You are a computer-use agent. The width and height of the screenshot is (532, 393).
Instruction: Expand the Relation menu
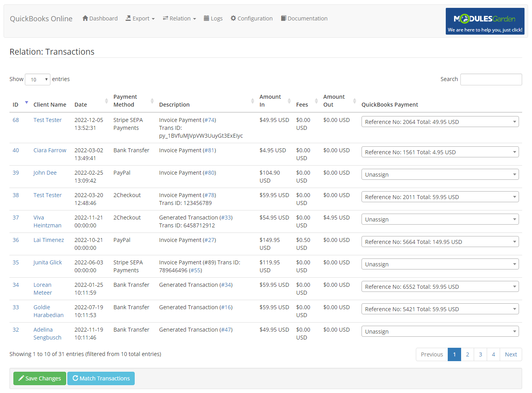pyautogui.click(x=179, y=18)
